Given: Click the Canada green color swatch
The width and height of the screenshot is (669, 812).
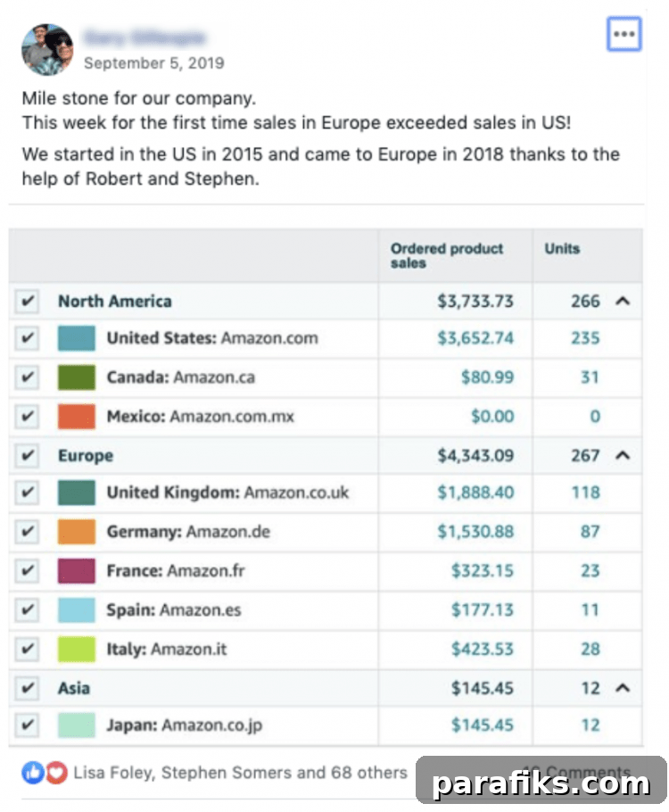Looking at the screenshot, I should coord(77,377).
